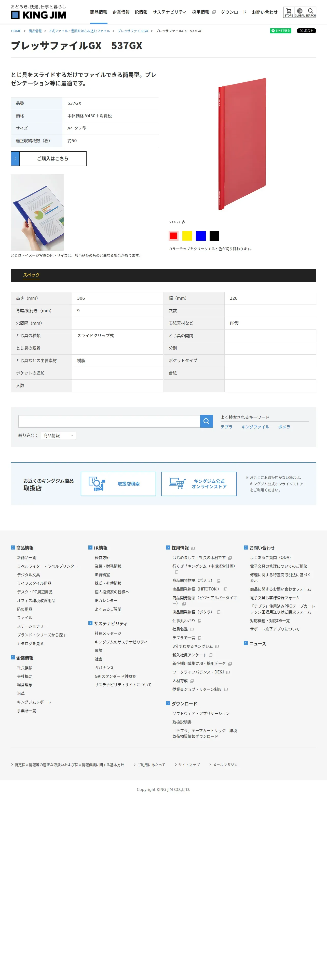Open footer link デジタル文具
This screenshot has height=980, width=327.
click(29, 575)
